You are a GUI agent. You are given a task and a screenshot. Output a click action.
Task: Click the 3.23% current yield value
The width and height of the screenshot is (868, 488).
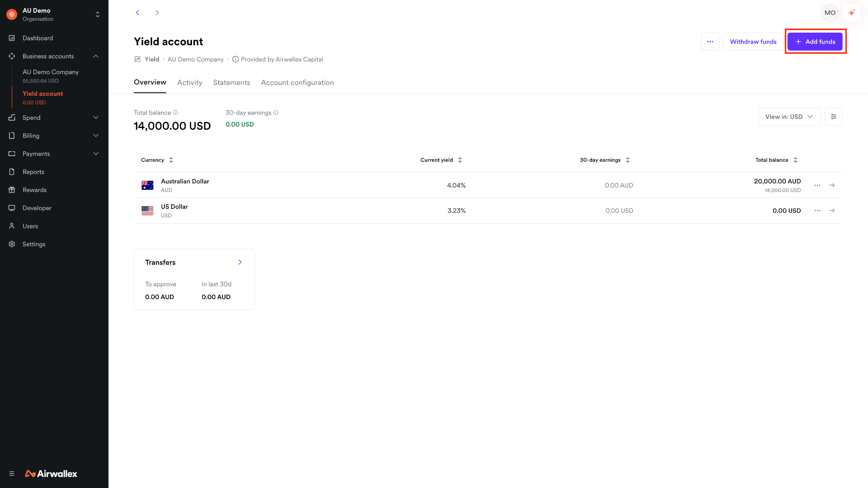[456, 211]
